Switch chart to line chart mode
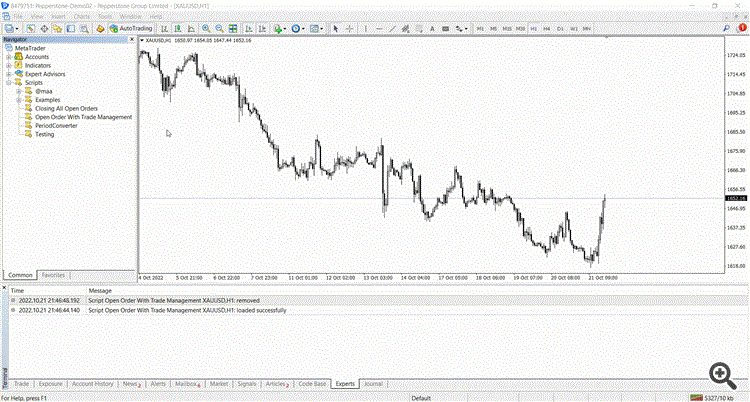Viewport: 750px width, 402px height. click(191, 29)
